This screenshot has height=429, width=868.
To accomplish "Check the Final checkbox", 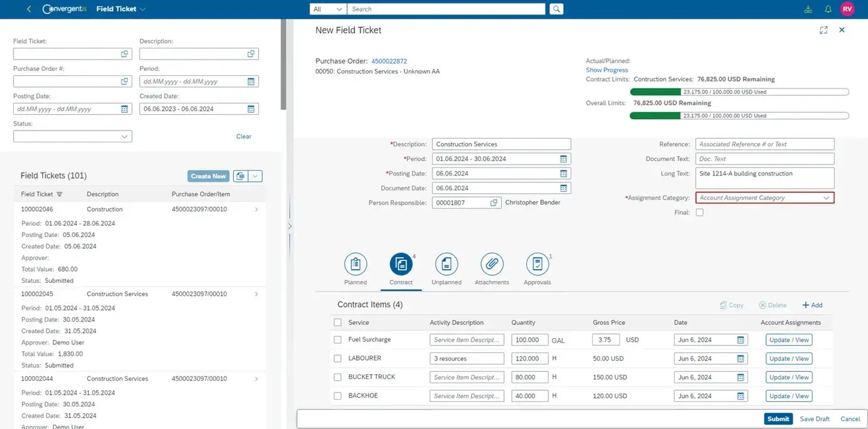I will (699, 213).
